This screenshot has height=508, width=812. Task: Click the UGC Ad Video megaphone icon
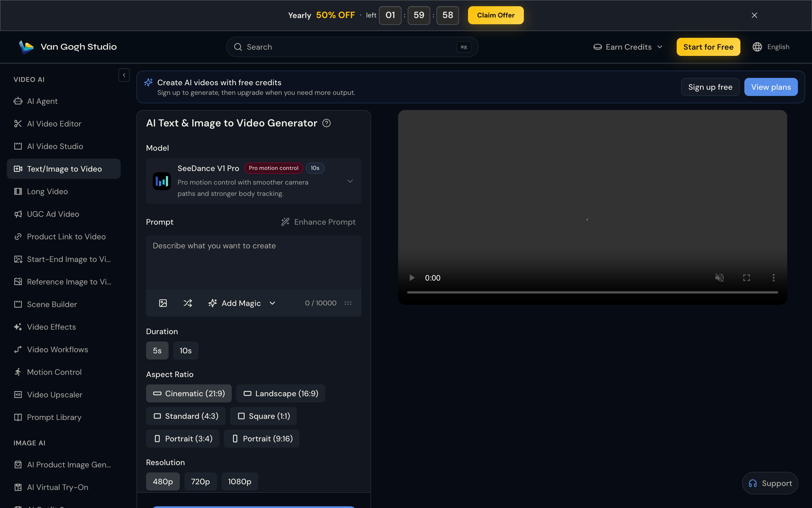point(18,214)
